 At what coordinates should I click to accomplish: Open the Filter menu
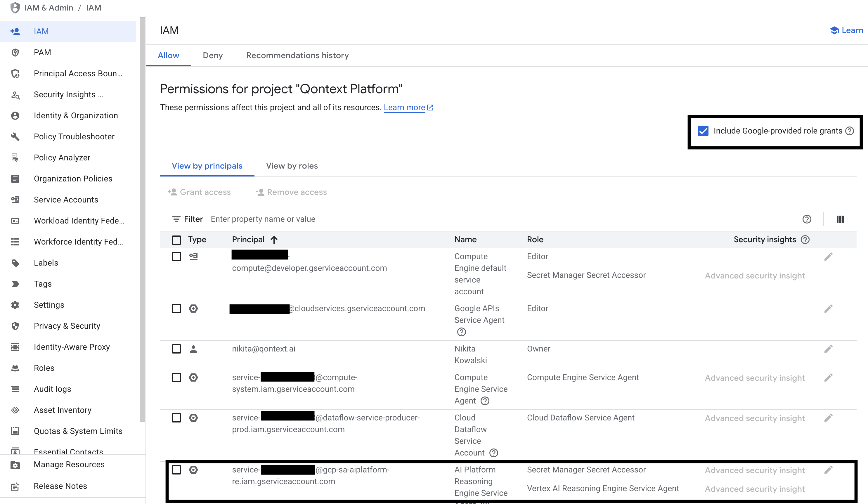coord(187,219)
